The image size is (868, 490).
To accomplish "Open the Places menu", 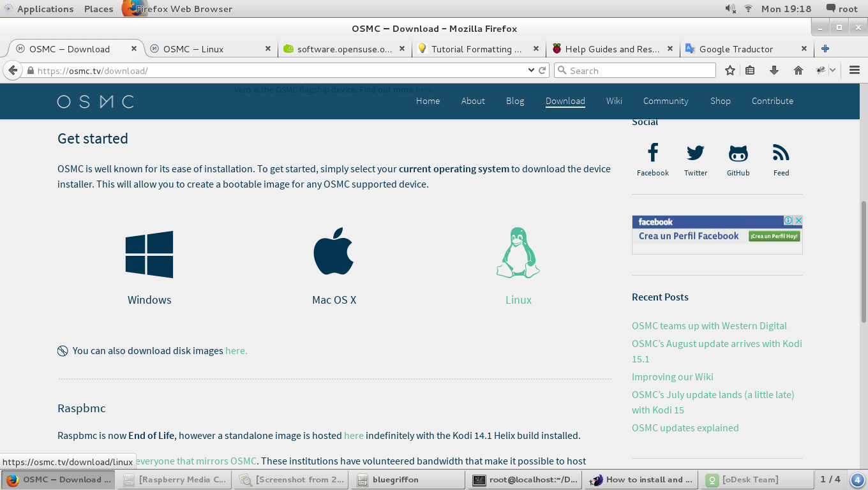I will [98, 9].
